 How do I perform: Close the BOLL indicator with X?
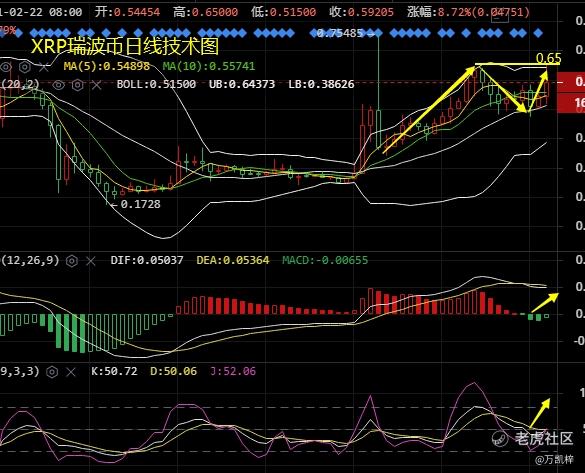click(x=97, y=85)
